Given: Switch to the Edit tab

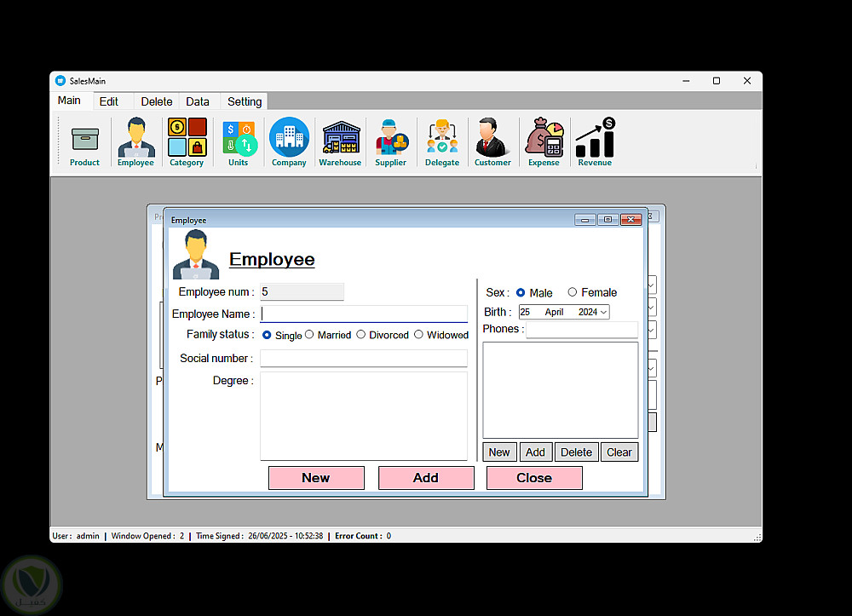Looking at the screenshot, I should pyautogui.click(x=109, y=101).
